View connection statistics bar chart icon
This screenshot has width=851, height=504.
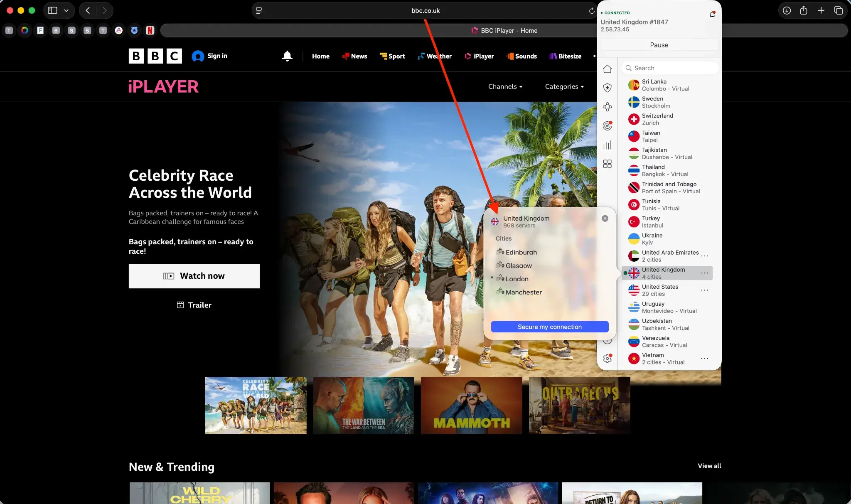coord(607,145)
